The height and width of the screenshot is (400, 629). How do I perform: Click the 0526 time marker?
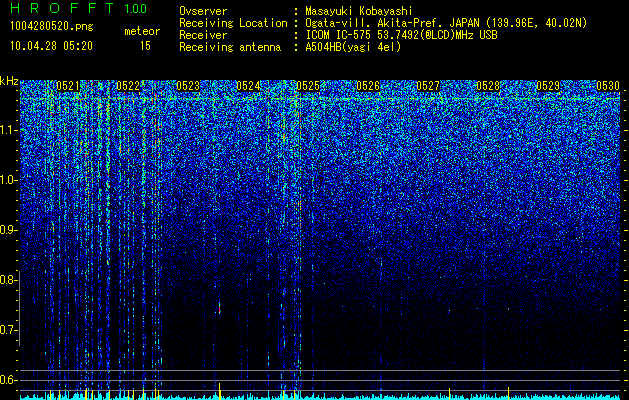tap(368, 86)
